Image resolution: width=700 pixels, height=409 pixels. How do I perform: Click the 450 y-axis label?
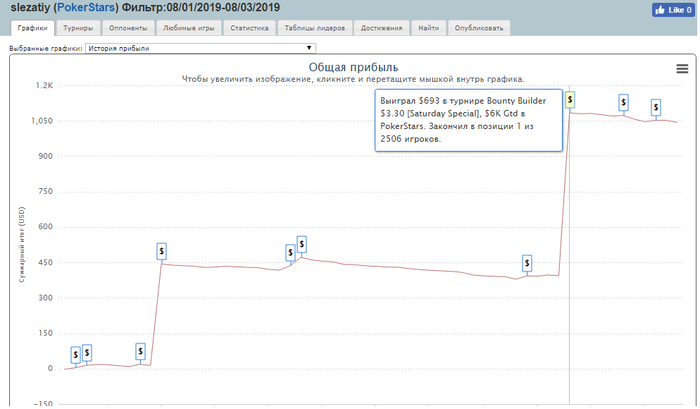pos(46,263)
